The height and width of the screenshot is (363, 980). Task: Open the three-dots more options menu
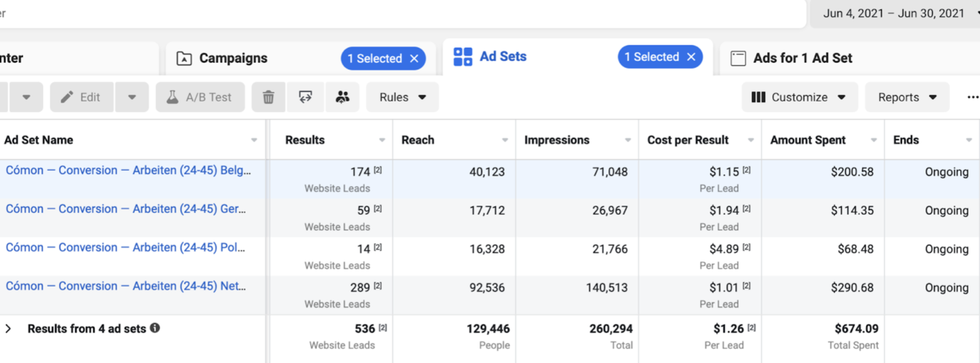point(972,97)
